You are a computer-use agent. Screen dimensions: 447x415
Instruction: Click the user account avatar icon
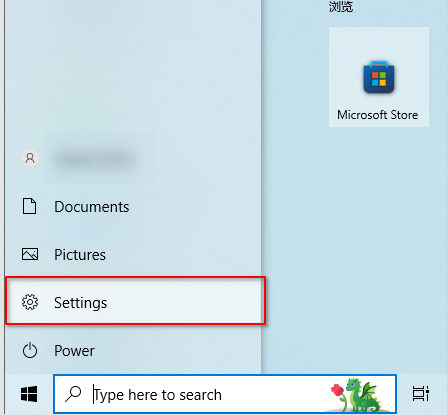(x=30, y=158)
